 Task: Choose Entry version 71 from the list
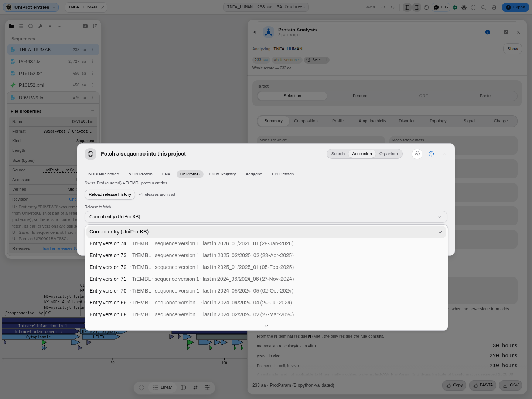click(x=266, y=279)
